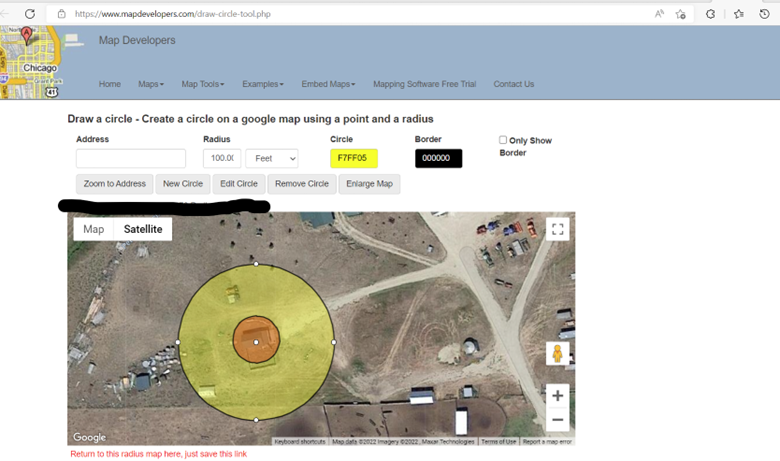
Task: Click the browser refresh icon
Action: pyautogui.click(x=30, y=14)
